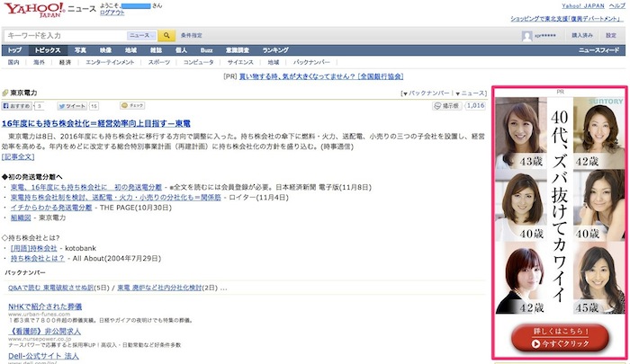Select the エンターテインメント subcategory
This screenshot has width=630, height=364.
pos(110,62)
